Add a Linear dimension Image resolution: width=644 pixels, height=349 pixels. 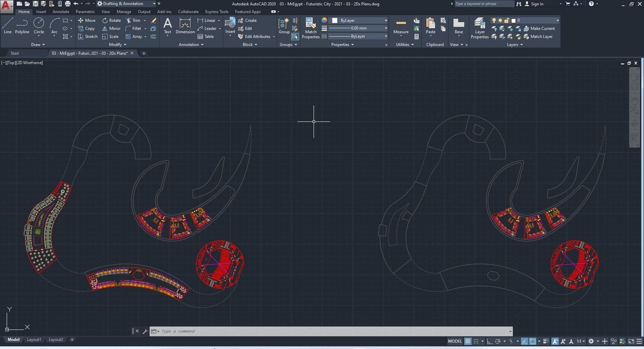[207, 20]
